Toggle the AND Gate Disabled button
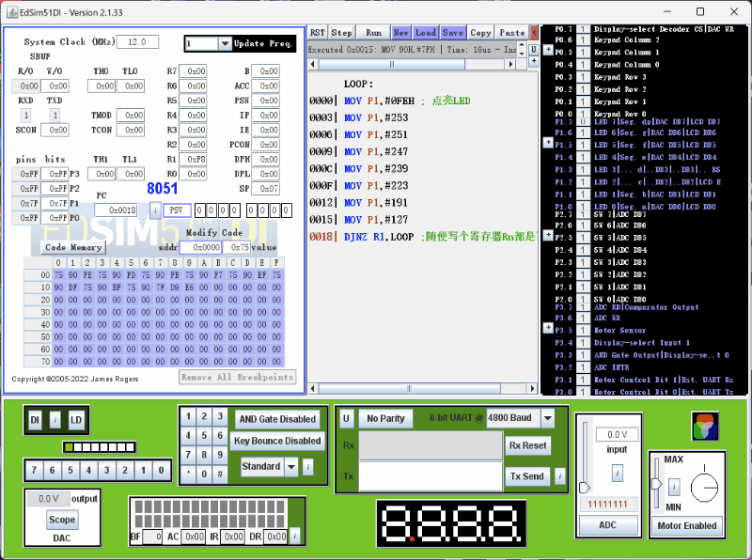 point(277,419)
